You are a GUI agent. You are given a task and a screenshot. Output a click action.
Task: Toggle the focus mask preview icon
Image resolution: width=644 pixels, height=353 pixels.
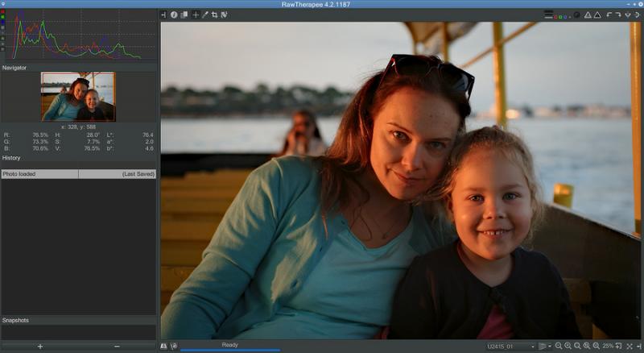pos(576,15)
